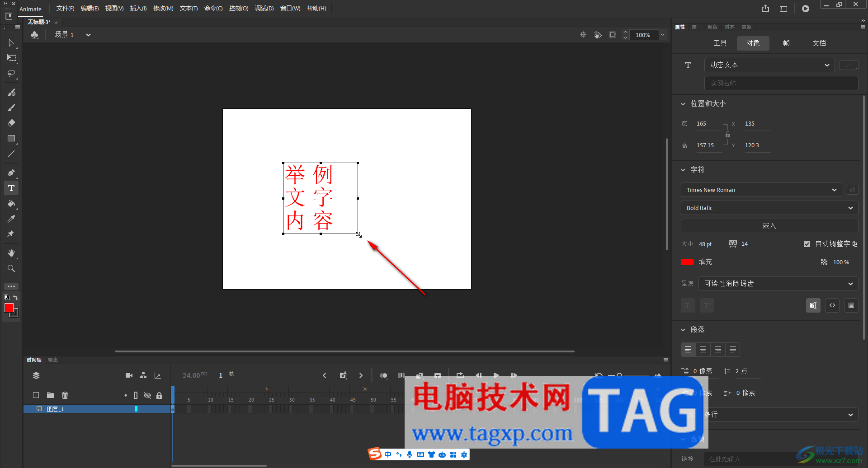The height and width of the screenshot is (468, 868).
Task: Click the new folder icon in timeline
Action: 51,395
